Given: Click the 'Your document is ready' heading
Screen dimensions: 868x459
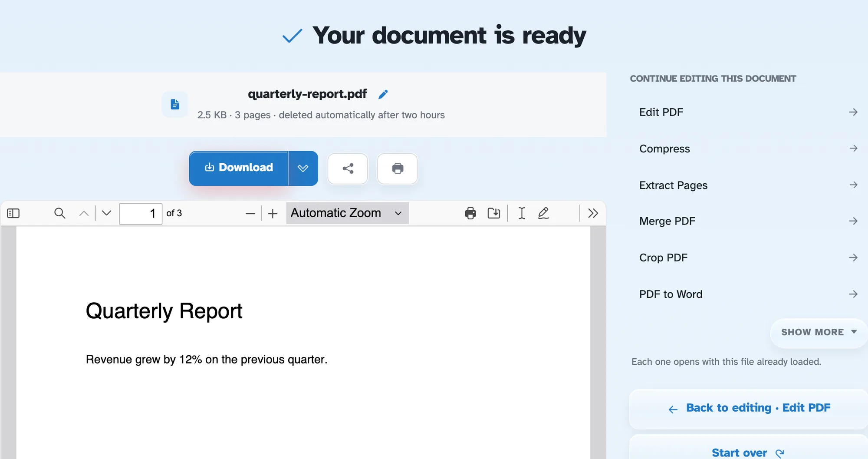Looking at the screenshot, I should (449, 35).
